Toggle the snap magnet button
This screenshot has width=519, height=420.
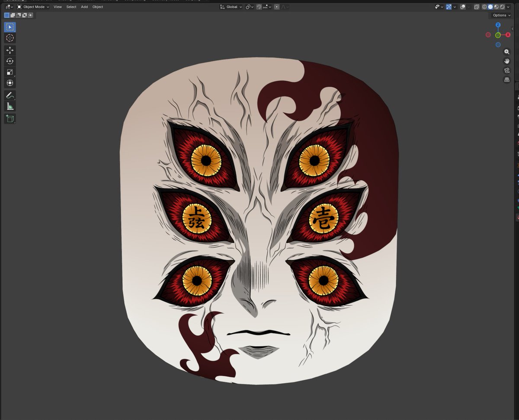[x=259, y=7]
